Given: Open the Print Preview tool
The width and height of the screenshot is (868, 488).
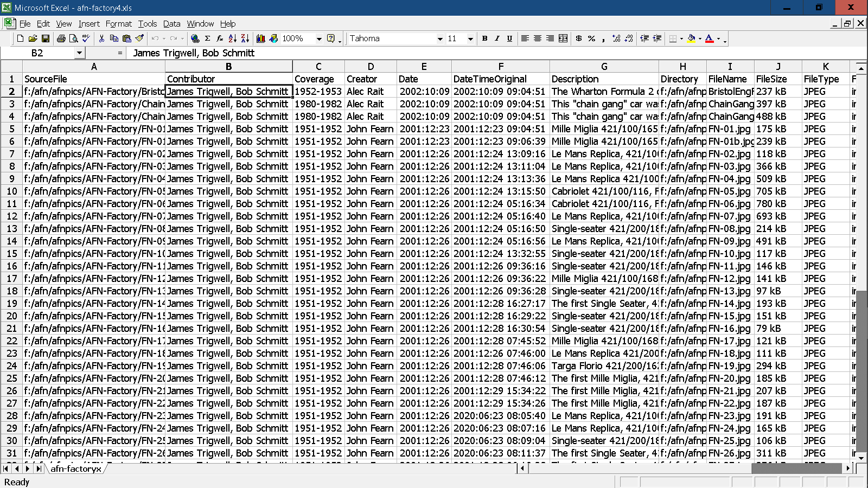Looking at the screenshot, I should (x=73, y=38).
